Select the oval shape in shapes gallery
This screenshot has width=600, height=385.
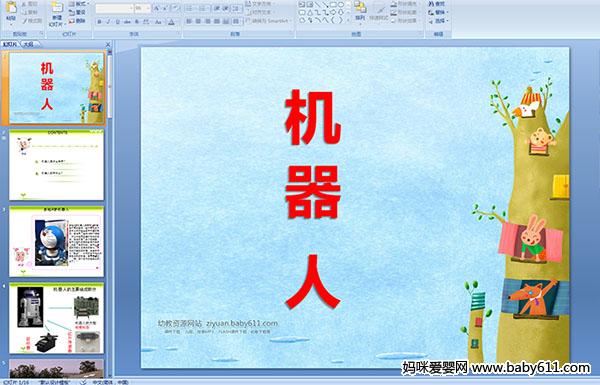point(341,5)
